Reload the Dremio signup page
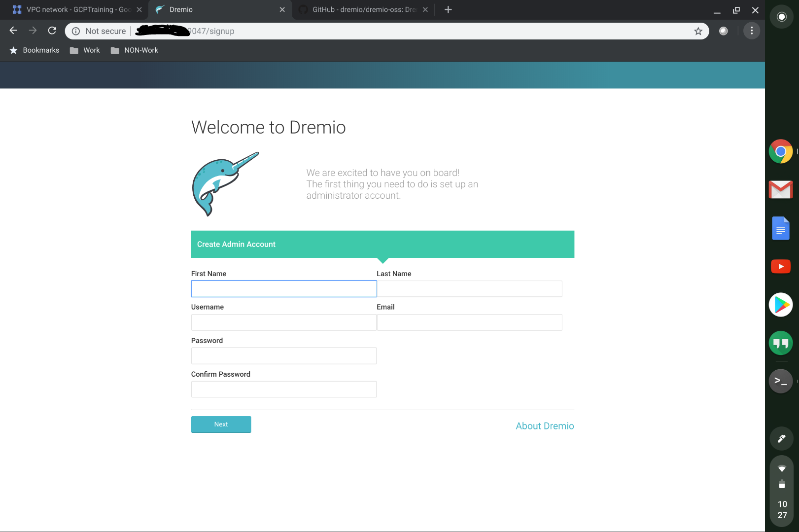 click(52, 31)
